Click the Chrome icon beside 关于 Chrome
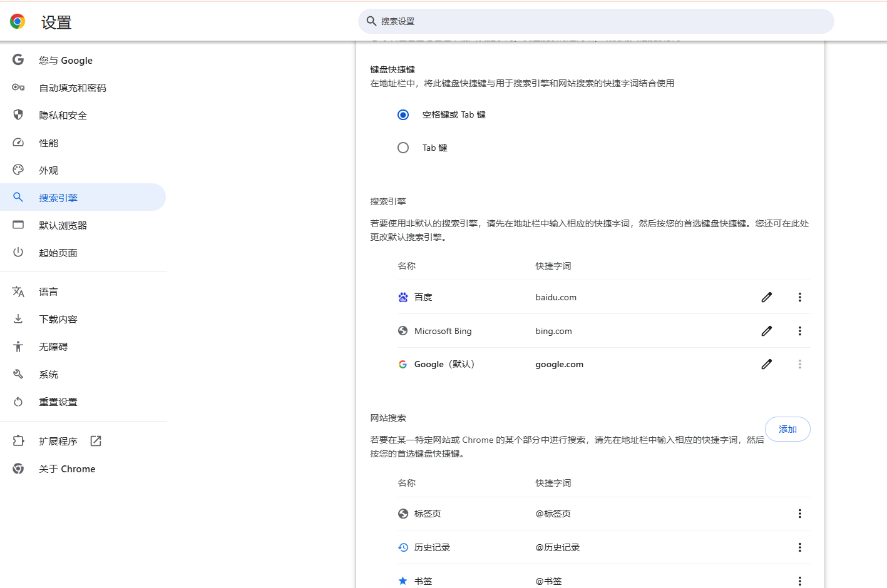Viewport: 887px width, 588px height. 18,469
